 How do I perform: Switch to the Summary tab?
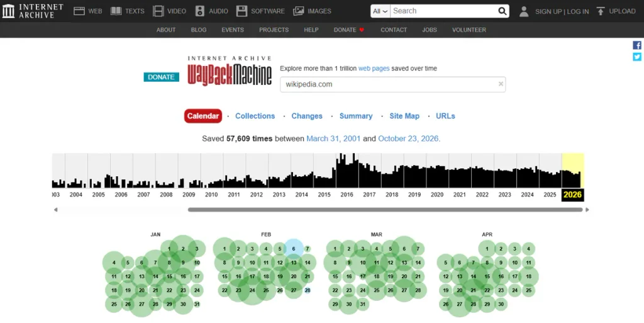point(356,116)
